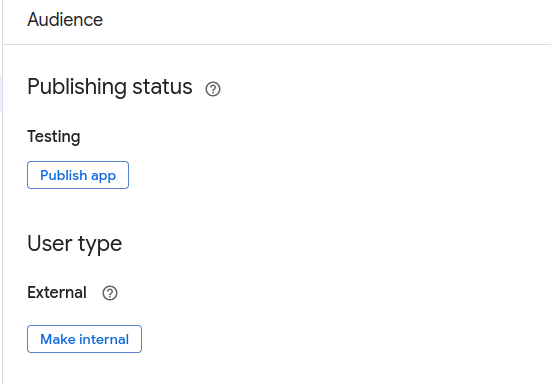
Task: Click the circled question mark above Testing
Action: pyautogui.click(x=213, y=89)
